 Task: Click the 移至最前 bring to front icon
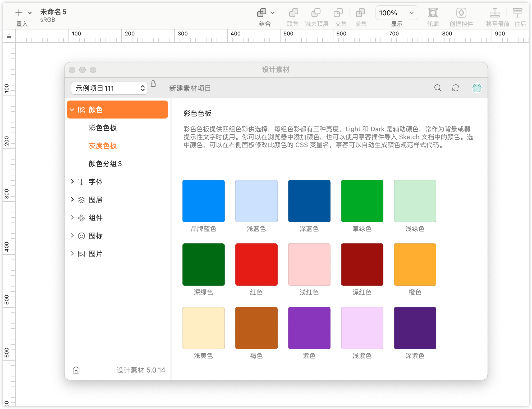point(495,13)
